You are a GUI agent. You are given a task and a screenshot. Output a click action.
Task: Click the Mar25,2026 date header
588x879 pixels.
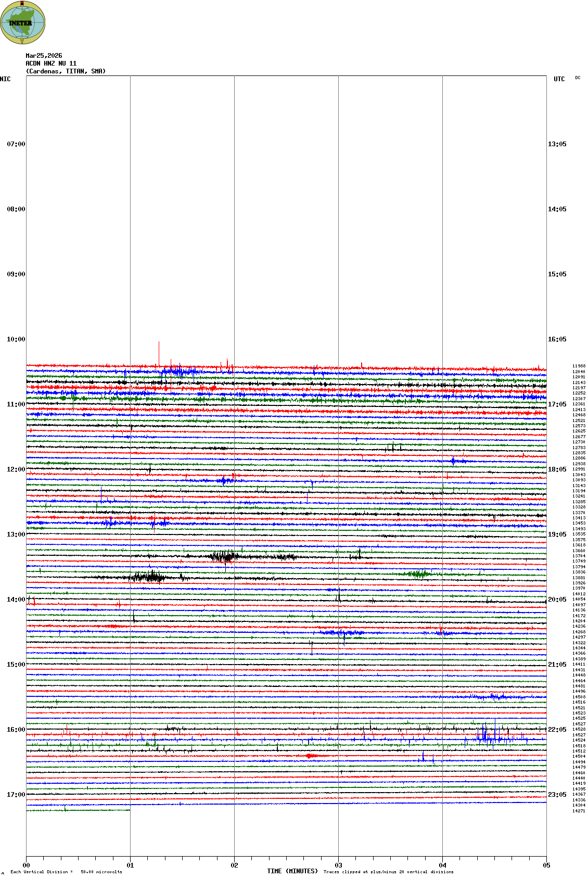pyautogui.click(x=44, y=56)
